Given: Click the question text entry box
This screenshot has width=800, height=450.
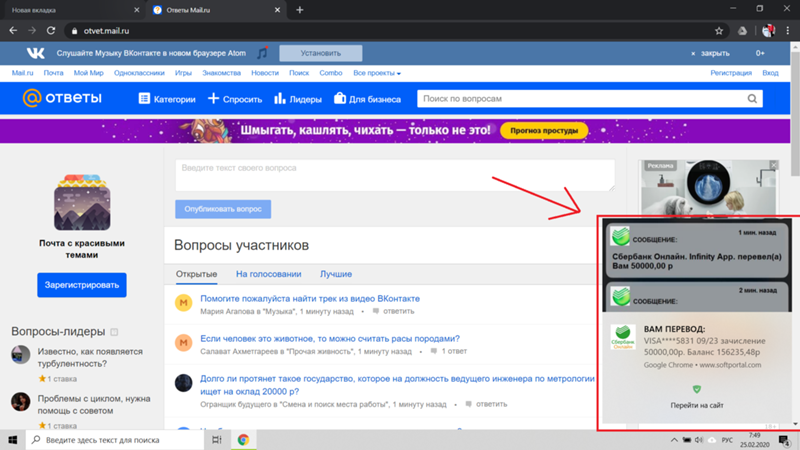Looking at the screenshot, I should pos(395,176).
